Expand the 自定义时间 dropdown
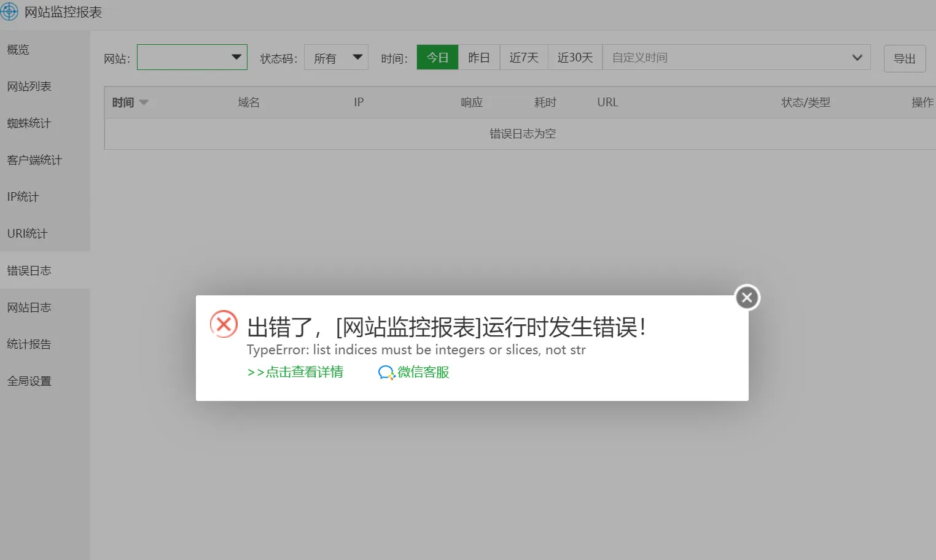936x560 pixels. tap(736, 57)
